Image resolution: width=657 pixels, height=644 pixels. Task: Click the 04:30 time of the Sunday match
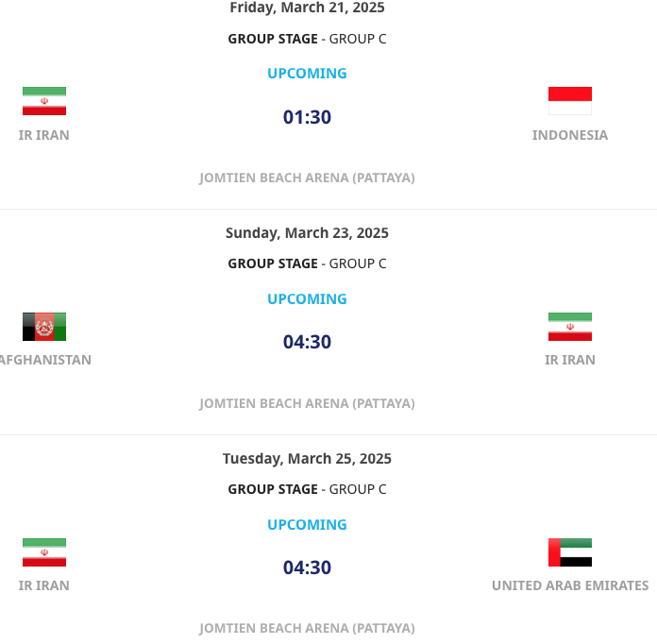pos(307,342)
